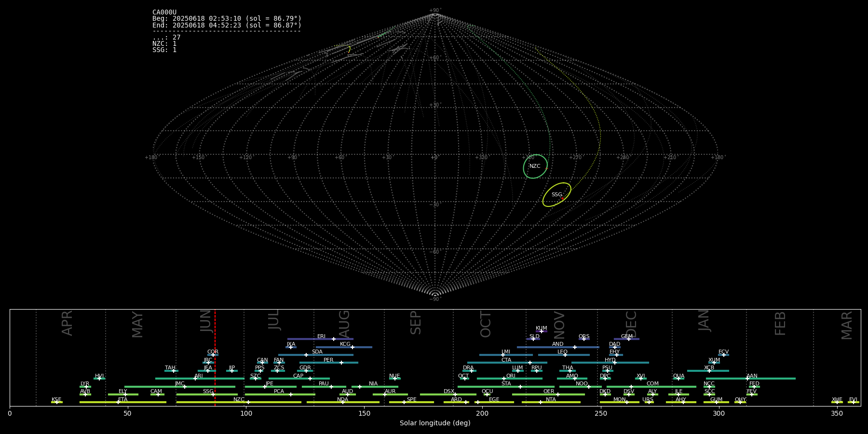Click the '+270' longitude label on sky map
This screenshot has height=434, width=868.
575,157
